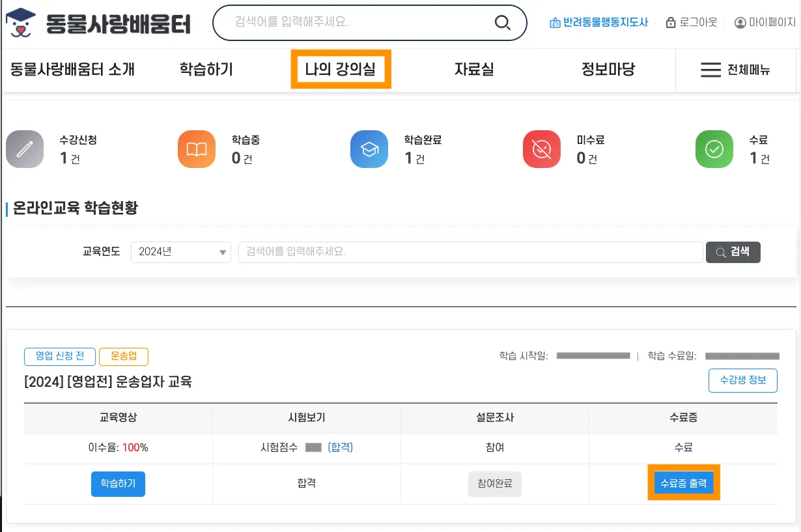Open the 수강생 정보 button
Image resolution: width=801 pixels, height=532 pixels.
(x=742, y=381)
